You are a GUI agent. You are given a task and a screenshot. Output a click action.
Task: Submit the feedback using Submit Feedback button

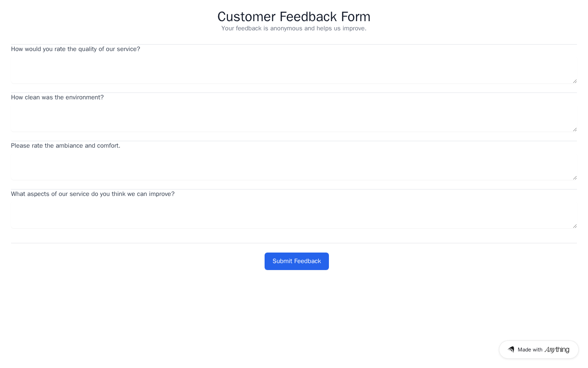tap(297, 261)
